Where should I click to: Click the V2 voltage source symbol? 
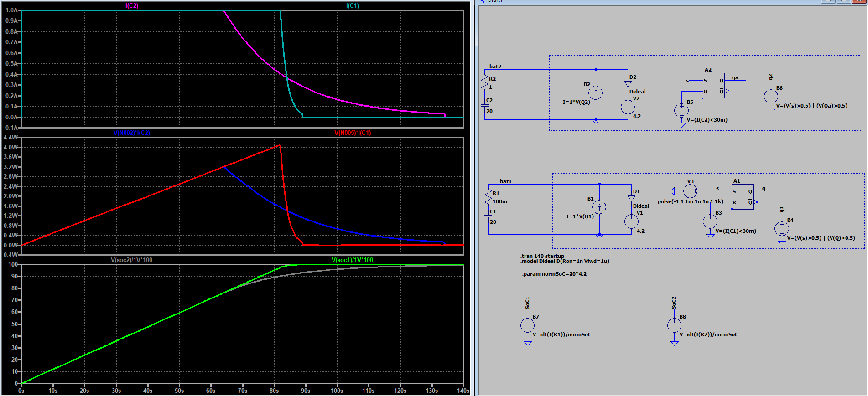click(628, 107)
